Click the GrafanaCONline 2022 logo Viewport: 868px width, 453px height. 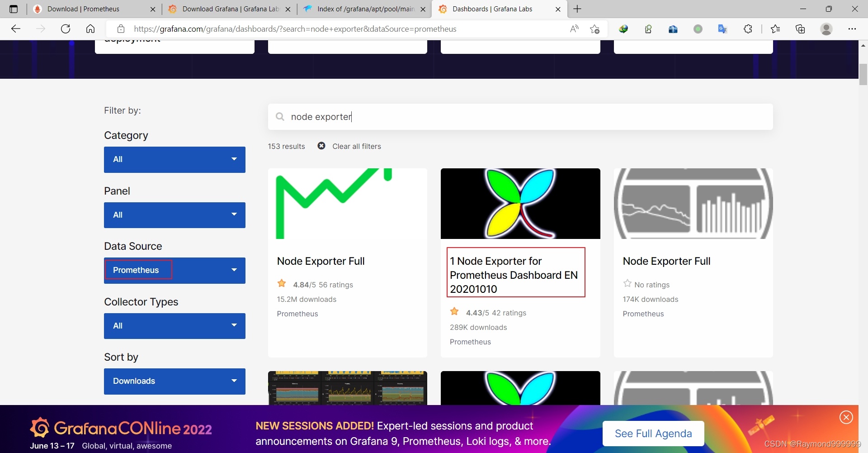point(121,428)
